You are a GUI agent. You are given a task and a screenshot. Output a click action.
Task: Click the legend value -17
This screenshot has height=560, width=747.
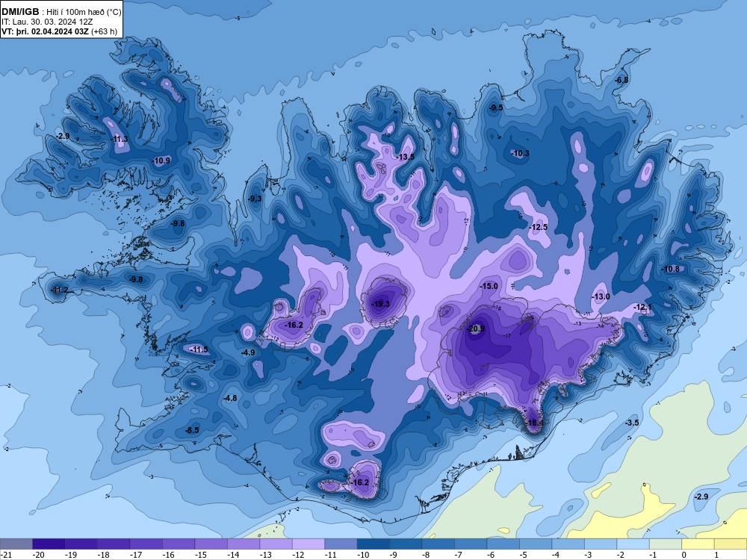coord(136,555)
